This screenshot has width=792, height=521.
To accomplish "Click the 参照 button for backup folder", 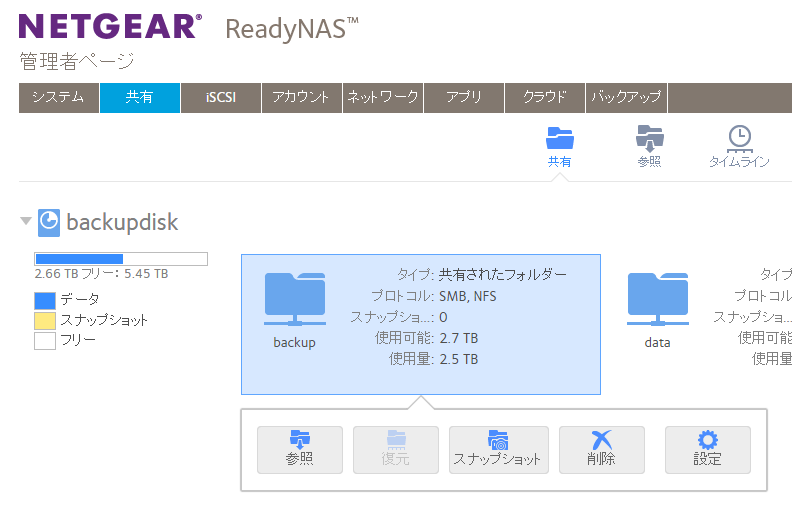I will (300, 450).
